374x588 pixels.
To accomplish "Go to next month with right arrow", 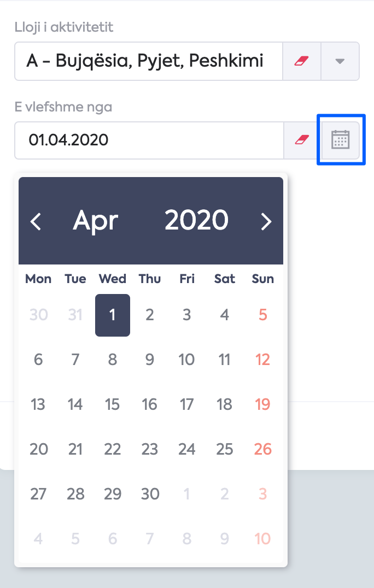I will click(266, 221).
